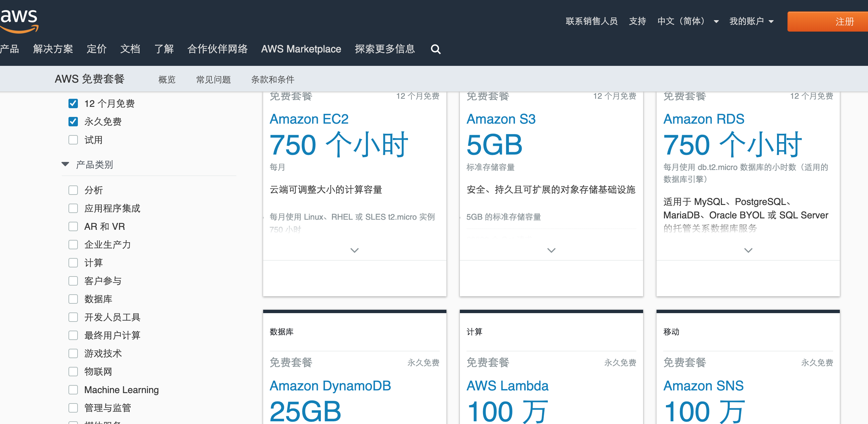Open the 常见问题 tab
868x424 pixels.
(x=213, y=80)
